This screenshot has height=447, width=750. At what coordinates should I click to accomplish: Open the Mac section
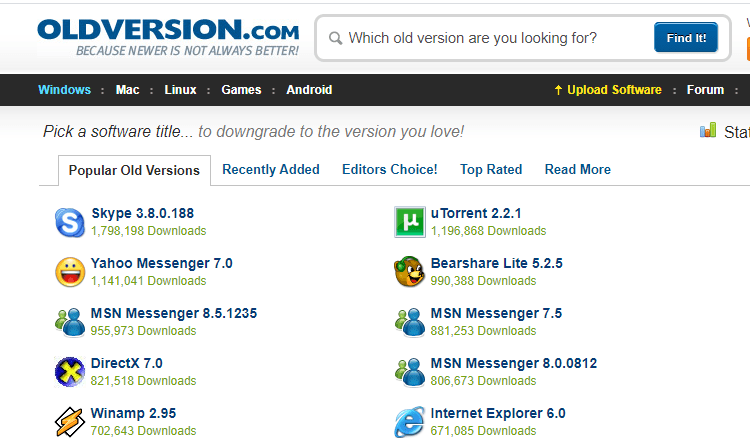(127, 90)
